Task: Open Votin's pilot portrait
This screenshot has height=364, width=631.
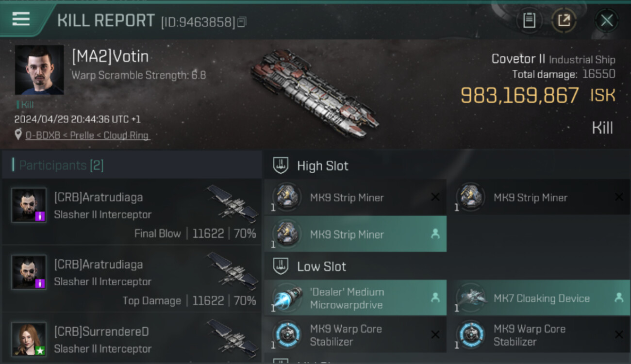Action: 39,70
